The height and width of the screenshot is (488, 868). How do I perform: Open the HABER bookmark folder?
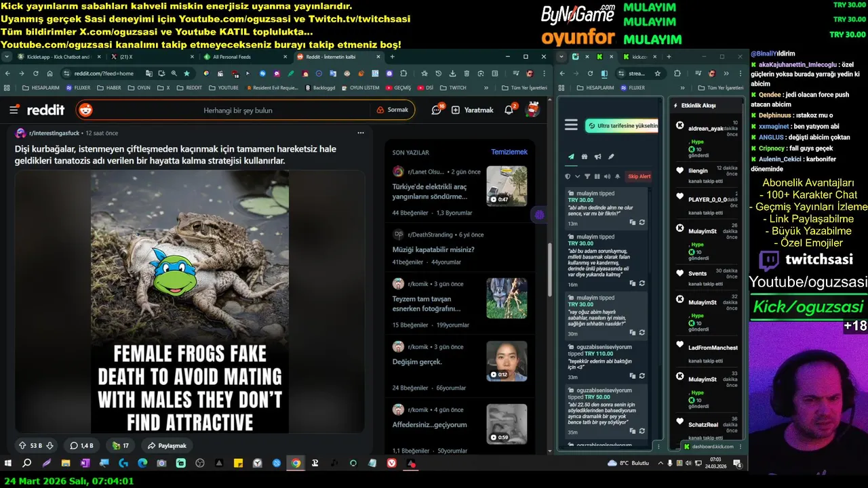109,87
